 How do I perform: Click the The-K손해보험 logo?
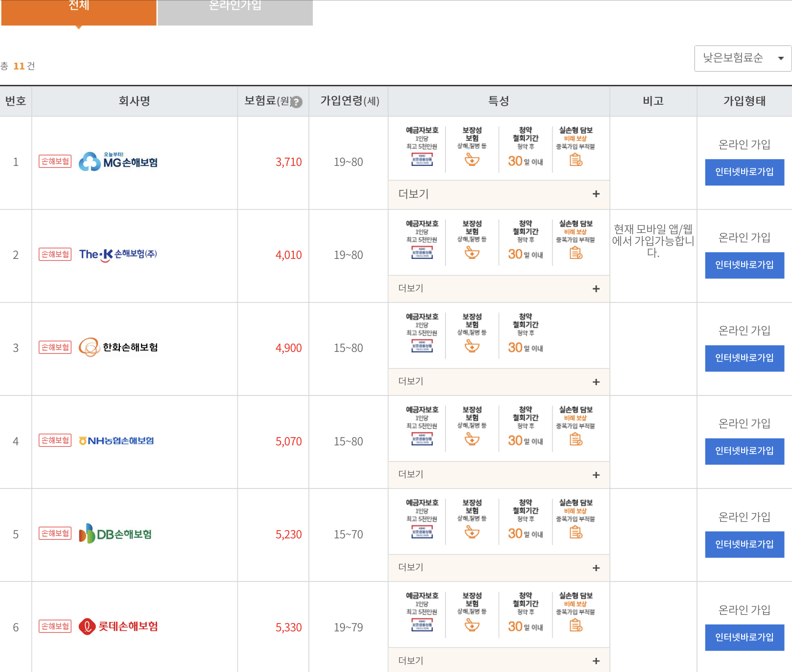pyautogui.click(x=118, y=255)
